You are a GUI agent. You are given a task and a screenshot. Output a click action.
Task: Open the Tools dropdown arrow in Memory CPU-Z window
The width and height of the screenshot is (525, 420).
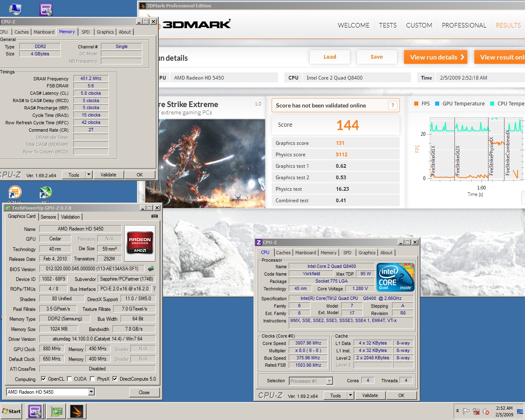click(89, 175)
